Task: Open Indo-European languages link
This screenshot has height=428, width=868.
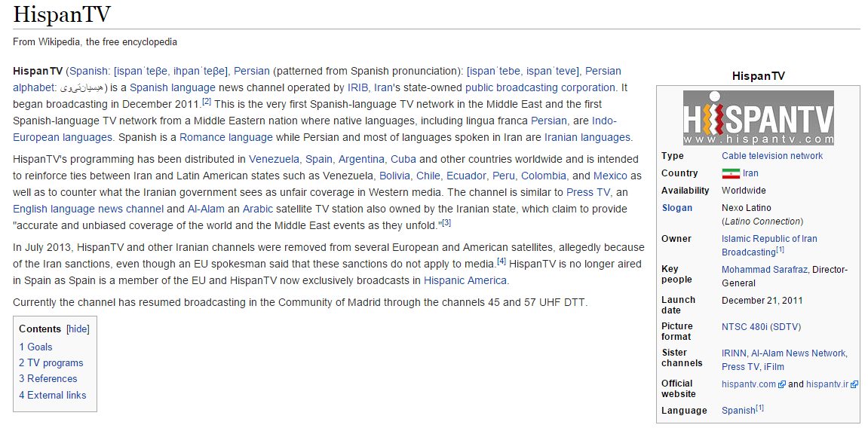Action: pos(314,130)
